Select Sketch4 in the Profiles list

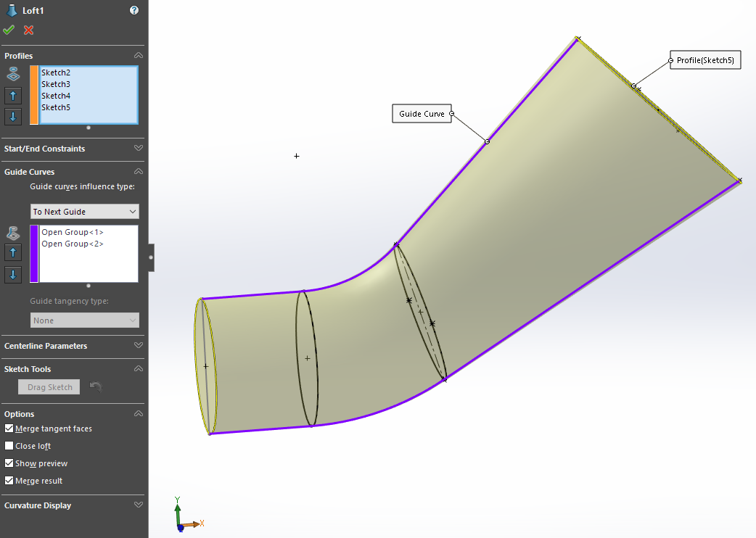(x=56, y=95)
